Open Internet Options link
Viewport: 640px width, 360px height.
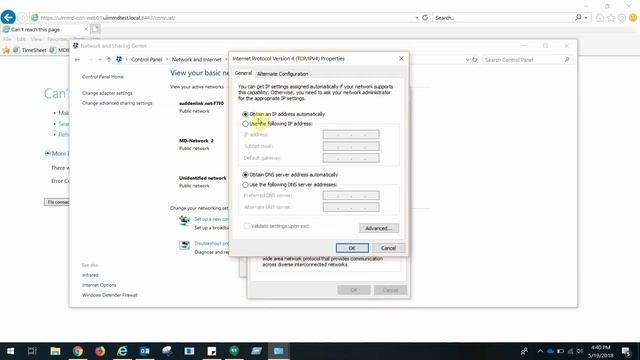click(x=99, y=285)
